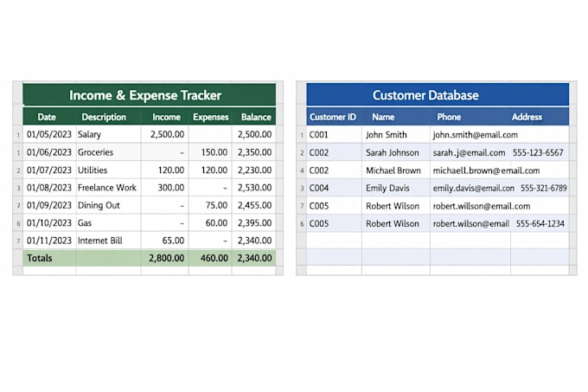The height and width of the screenshot is (392, 588).
Task: Select the "Name" column header
Action: [x=383, y=117]
